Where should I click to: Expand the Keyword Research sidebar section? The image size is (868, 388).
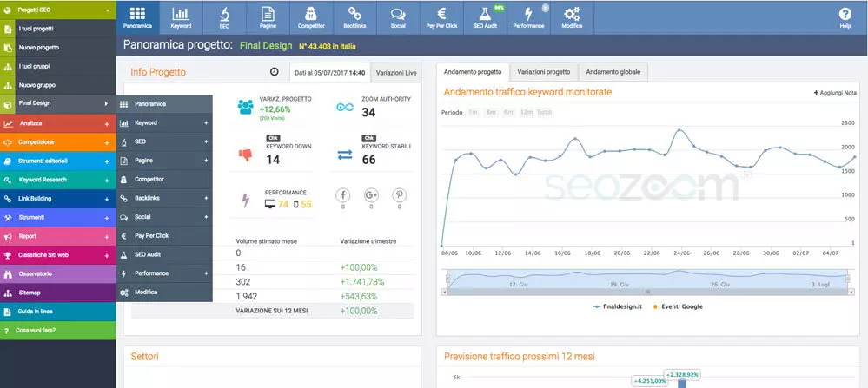pyautogui.click(x=107, y=181)
